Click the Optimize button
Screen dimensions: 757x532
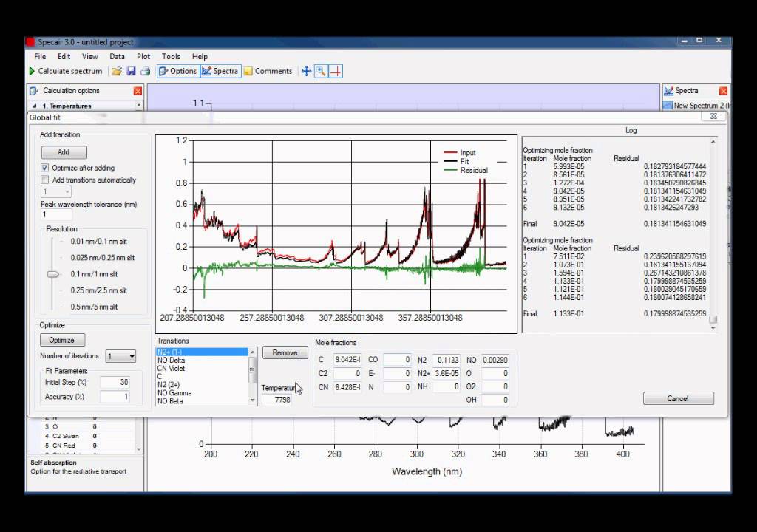[x=62, y=340]
